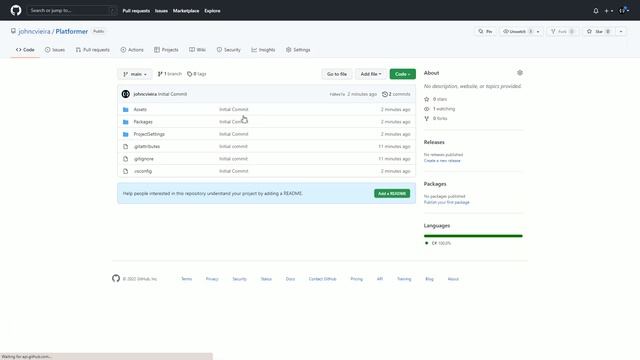The image size is (640, 360).
Task: Open commit history clock icon
Action: (384, 94)
